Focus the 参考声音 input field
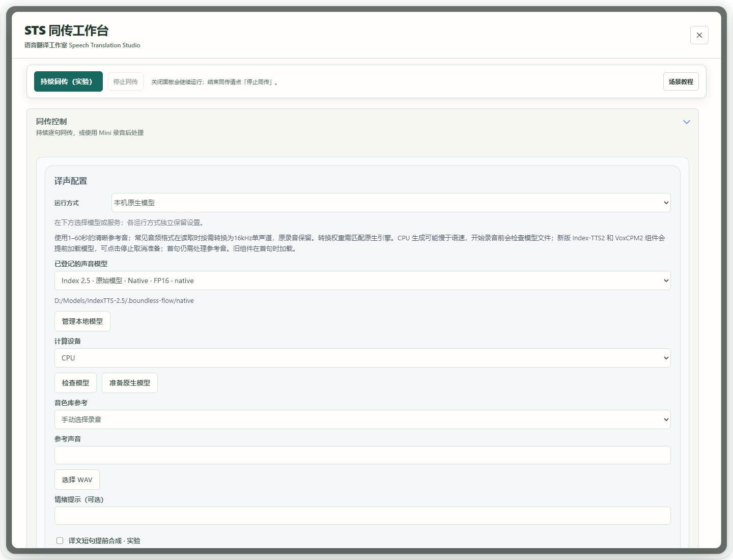733x560 pixels. tap(362, 455)
